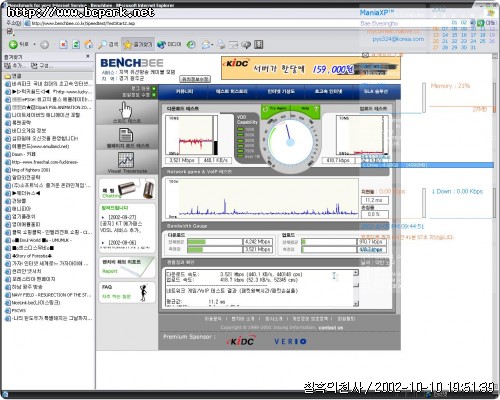Click the Log out link with green square
The width and height of the screenshot is (500, 400).
(143, 89)
